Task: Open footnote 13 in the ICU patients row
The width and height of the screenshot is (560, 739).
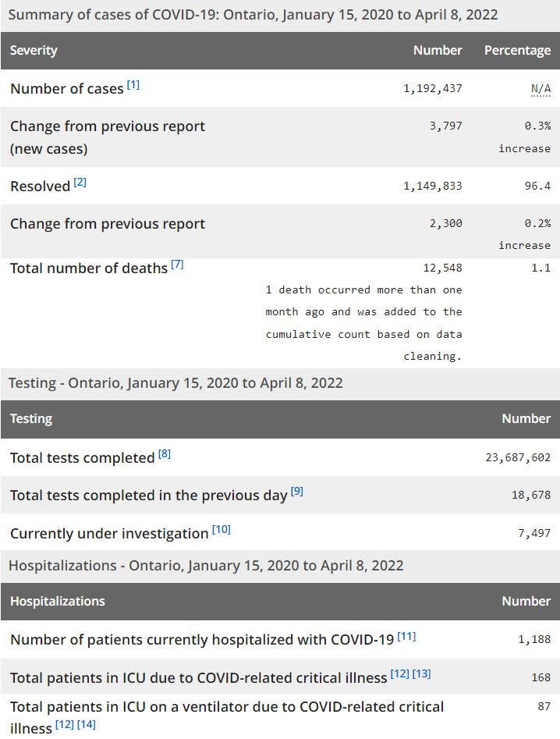Action: pyautogui.click(x=421, y=673)
